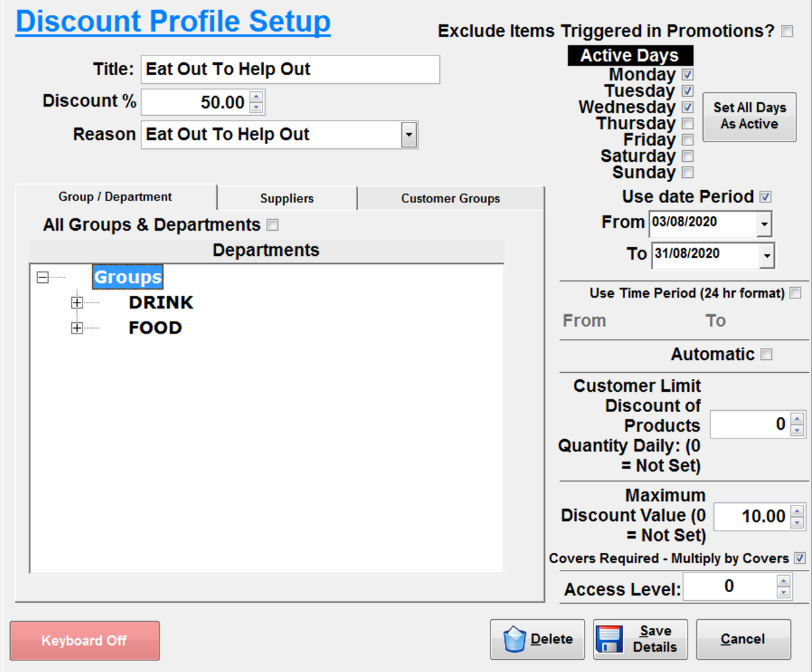Image resolution: width=812 pixels, height=672 pixels.
Task: Enable Sunday as an active day
Action: pos(687,172)
